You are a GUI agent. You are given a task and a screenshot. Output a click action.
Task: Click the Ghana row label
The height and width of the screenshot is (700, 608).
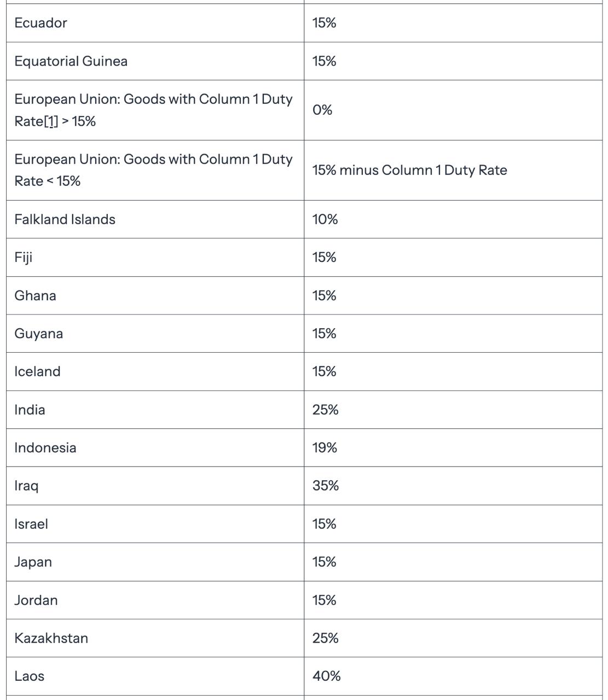[36, 296]
